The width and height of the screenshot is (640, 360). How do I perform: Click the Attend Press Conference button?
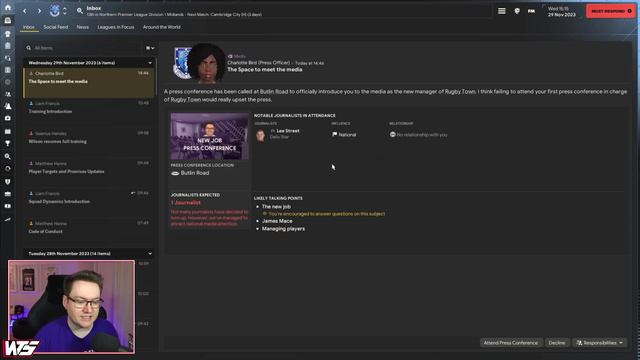[x=511, y=343]
